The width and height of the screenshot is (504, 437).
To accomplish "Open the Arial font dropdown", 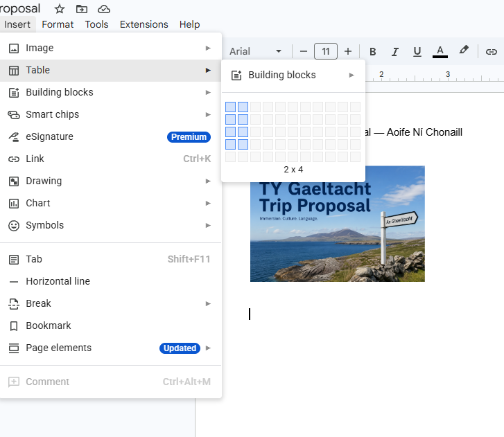I will pos(256,51).
